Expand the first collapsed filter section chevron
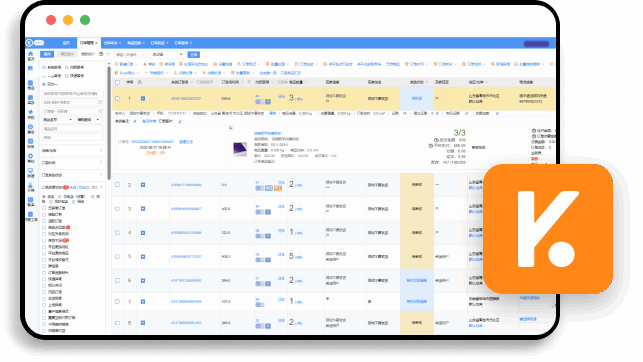The image size is (643, 362). (101, 150)
